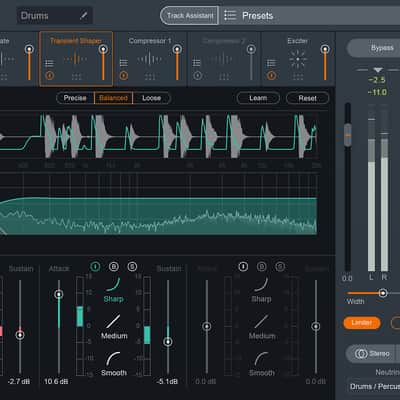
Task: Toggle the right band power button
Action: pos(243,266)
